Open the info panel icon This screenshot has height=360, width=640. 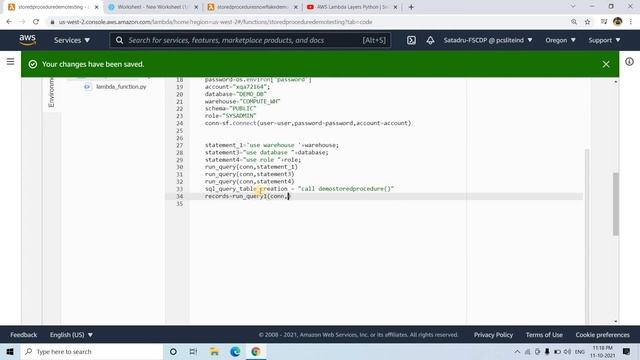point(629,62)
